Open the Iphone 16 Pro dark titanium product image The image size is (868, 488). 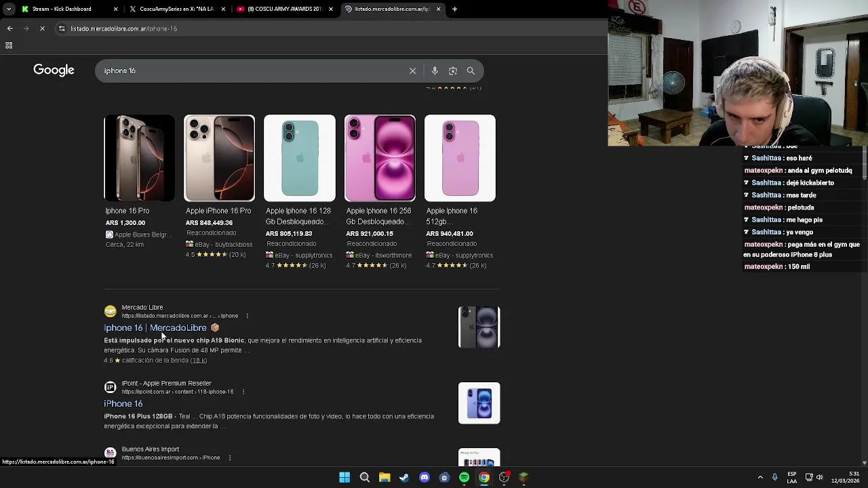[x=139, y=158]
